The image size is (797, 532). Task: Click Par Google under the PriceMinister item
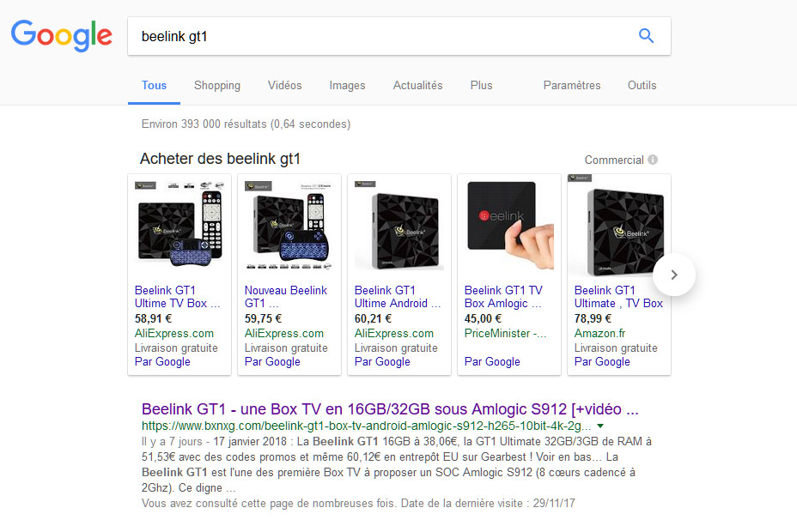point(492,361)
